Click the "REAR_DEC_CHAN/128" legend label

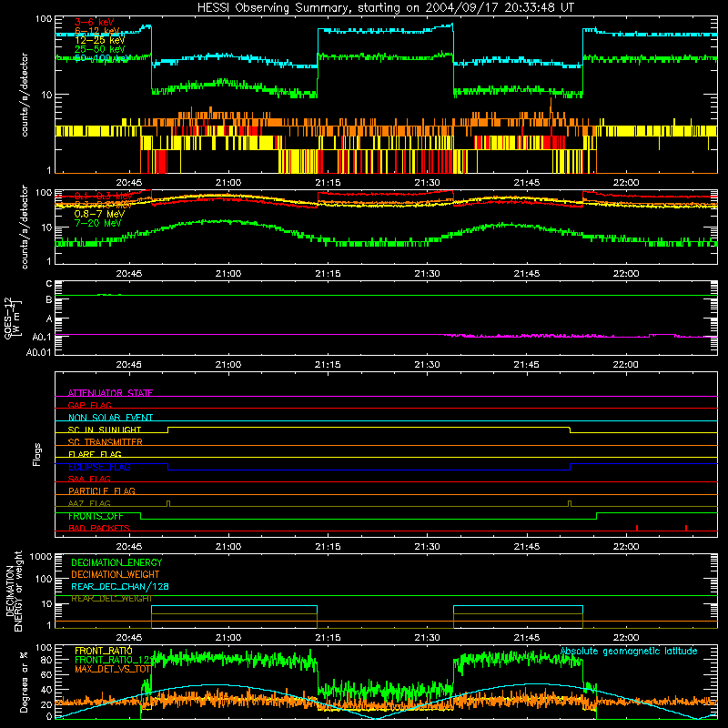tap(120, 587)
